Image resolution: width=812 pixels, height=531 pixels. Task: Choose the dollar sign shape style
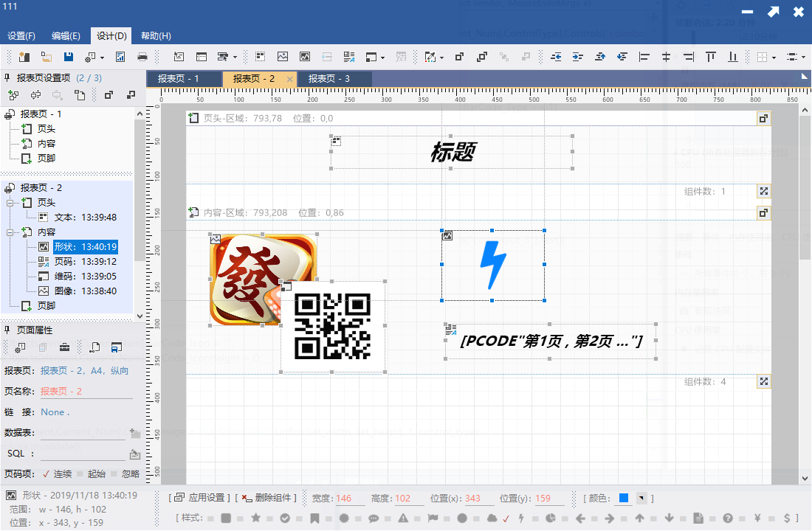tap(787, 518)
